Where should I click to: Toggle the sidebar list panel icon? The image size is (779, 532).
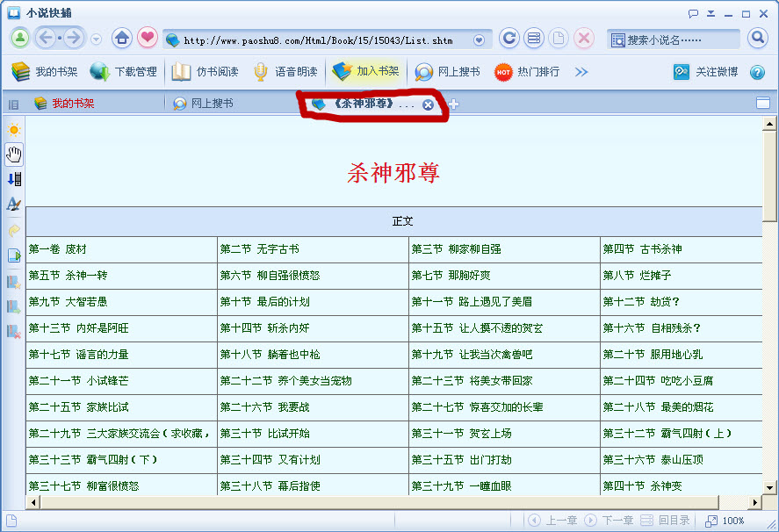tap(14, 104)
